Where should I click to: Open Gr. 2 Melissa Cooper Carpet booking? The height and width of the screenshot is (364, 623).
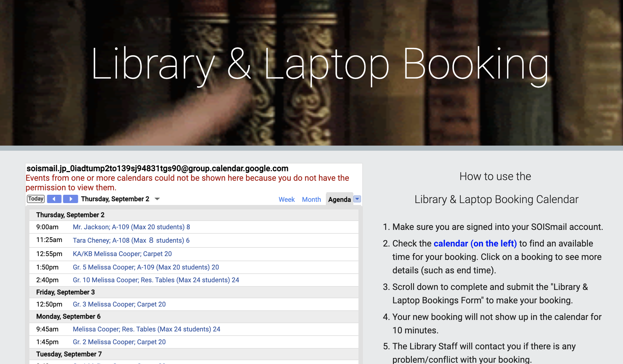click(119, 342)
